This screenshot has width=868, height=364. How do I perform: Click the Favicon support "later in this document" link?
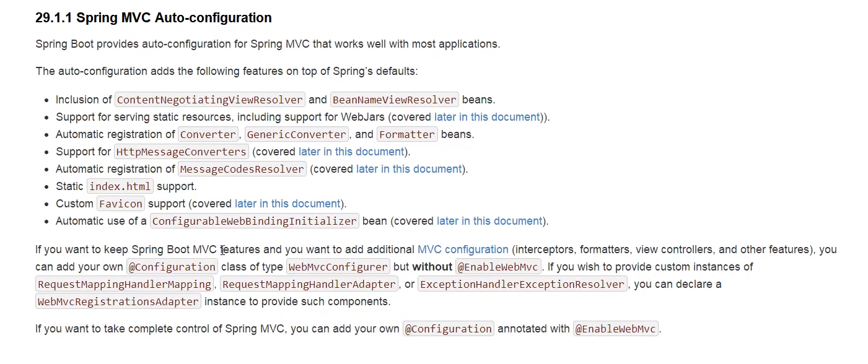(x=287, y=204)
